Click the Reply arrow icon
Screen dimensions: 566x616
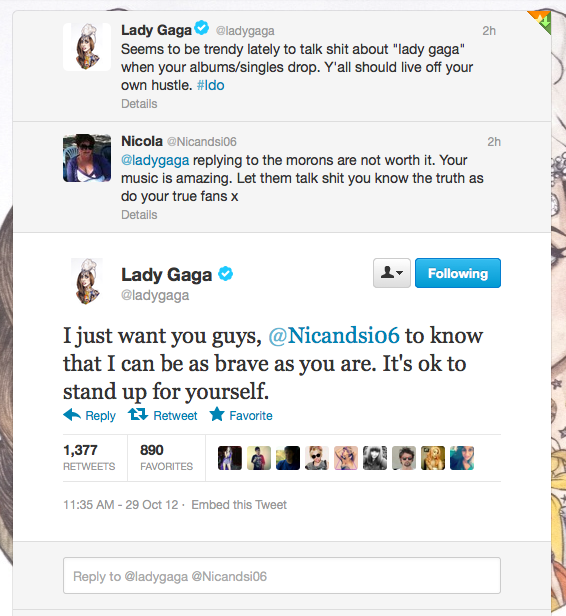tap(72, 415)
